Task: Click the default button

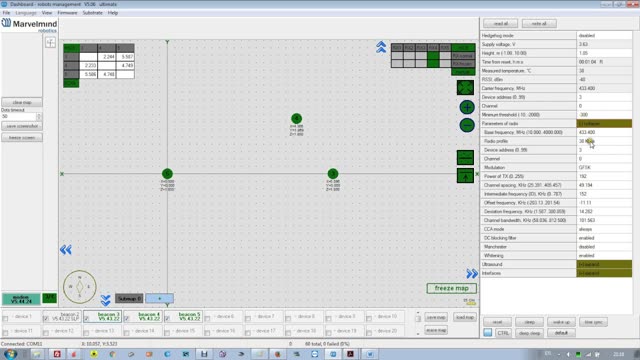Action: [x=561, y=333]
